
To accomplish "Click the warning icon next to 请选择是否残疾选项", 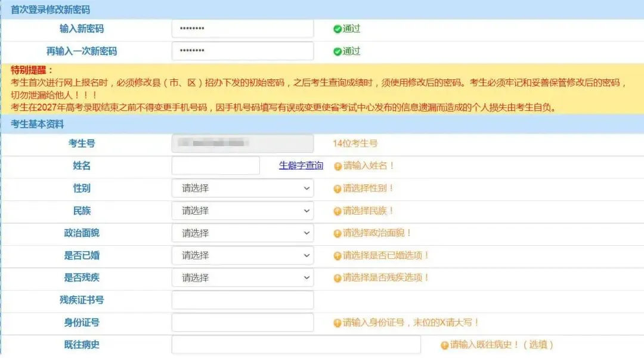I will (x=338, y=278).
